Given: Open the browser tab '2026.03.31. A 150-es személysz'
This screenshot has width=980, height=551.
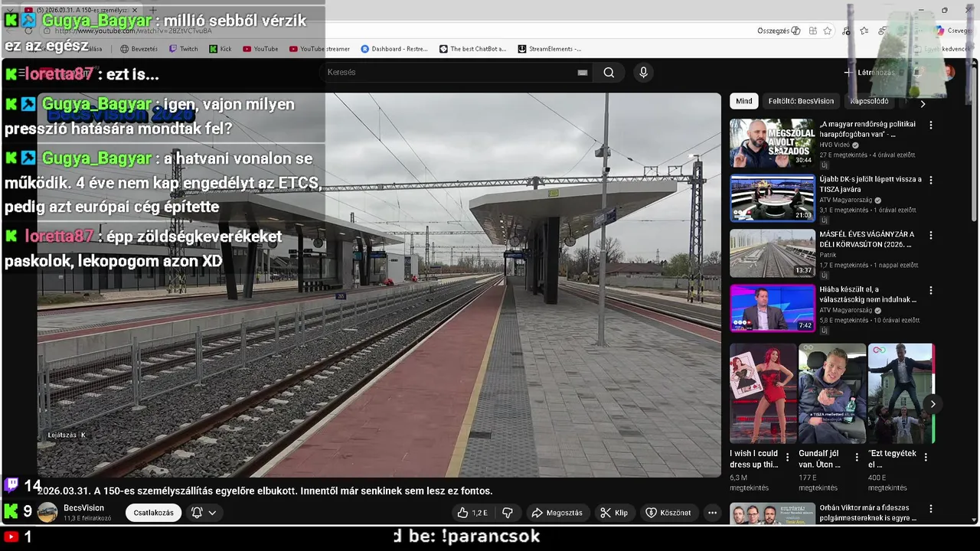Looking at the screenshot, I should (x=80, y=10).
